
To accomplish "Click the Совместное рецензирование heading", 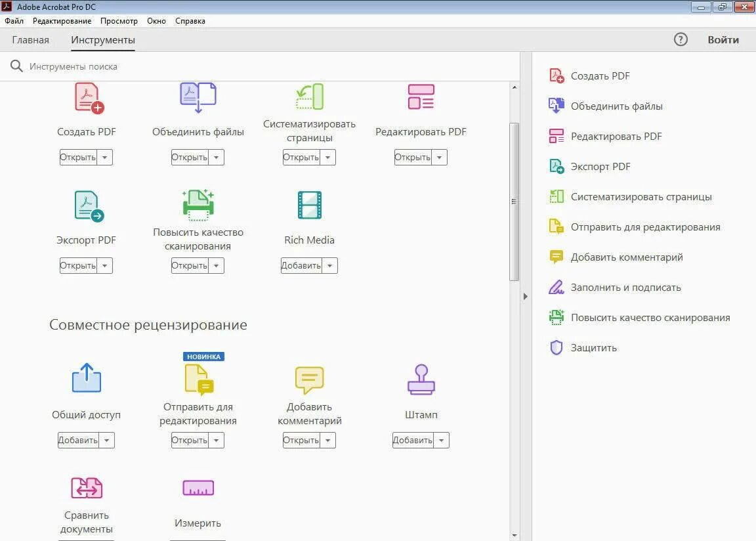I will [148, 325].
